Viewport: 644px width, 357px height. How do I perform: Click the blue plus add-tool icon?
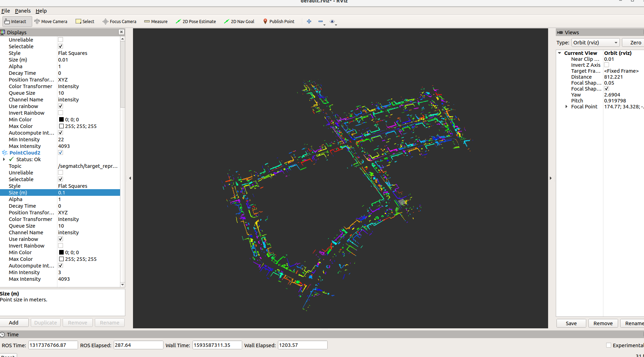coord(309,21)
